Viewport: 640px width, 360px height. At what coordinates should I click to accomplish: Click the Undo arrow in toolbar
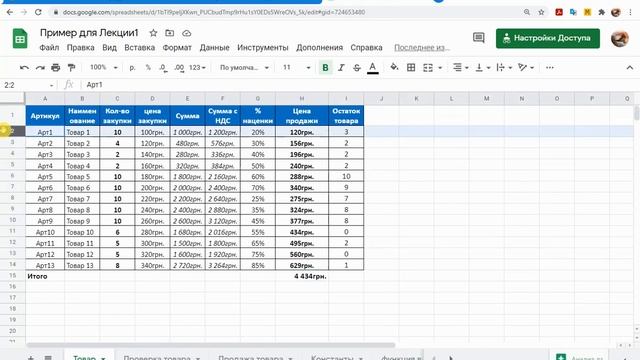tap(24, 68)
